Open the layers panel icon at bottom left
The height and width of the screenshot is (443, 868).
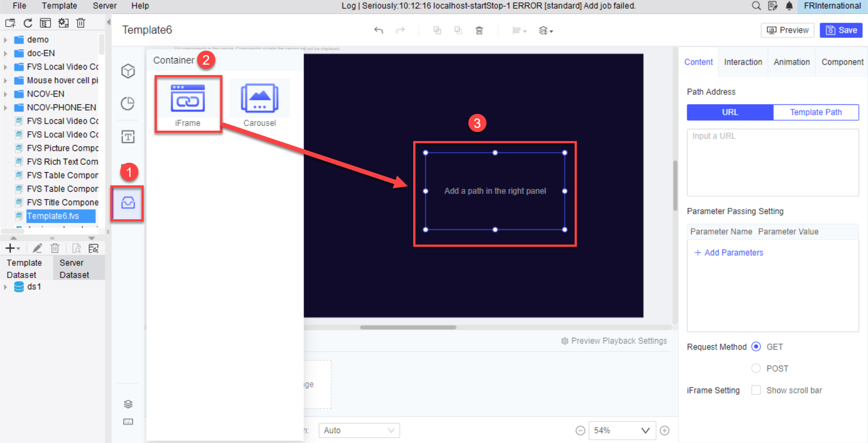128,404
